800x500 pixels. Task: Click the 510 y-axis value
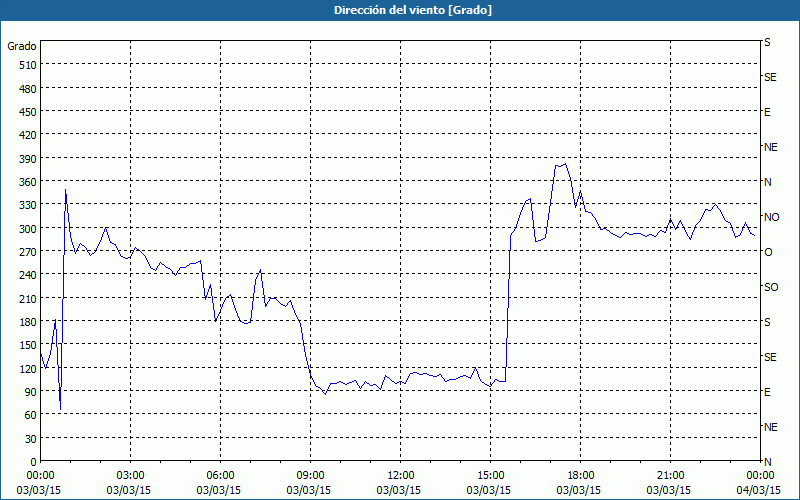[x=28, y=65]
